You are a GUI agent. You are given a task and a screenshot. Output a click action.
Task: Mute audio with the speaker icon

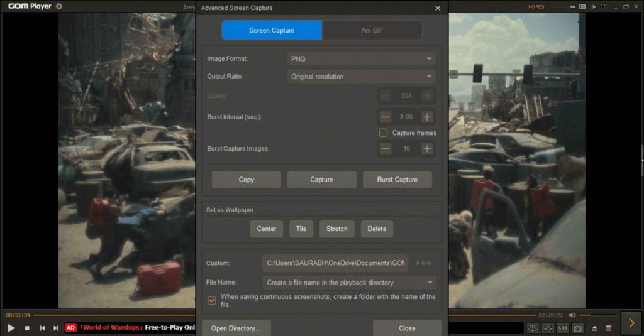[x=572, y=315]
